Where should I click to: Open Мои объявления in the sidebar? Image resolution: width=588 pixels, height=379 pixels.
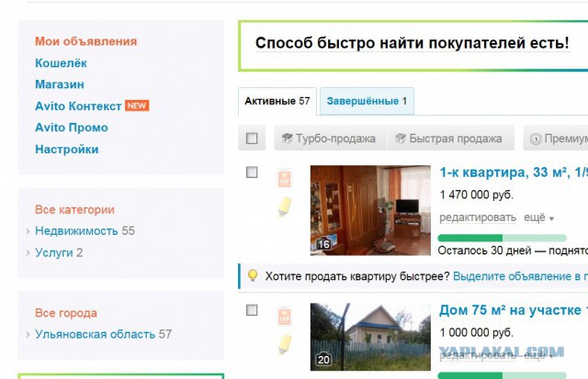(85, 41)
